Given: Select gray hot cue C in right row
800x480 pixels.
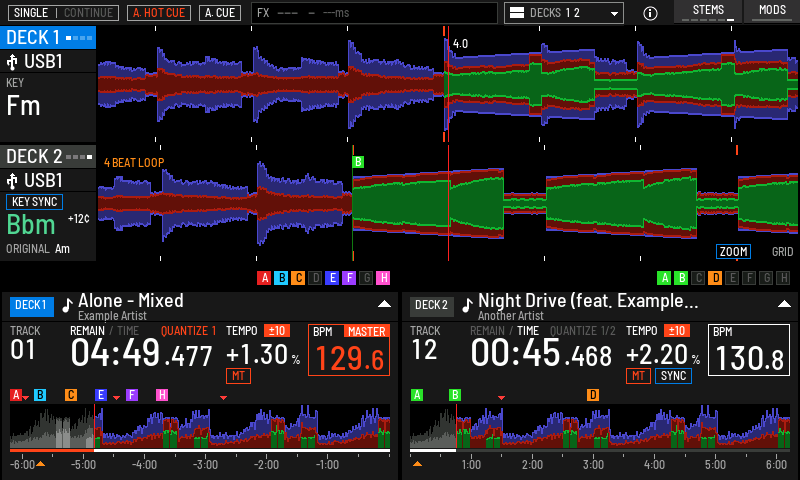Looking at the screenshot, I should (698, 278).
